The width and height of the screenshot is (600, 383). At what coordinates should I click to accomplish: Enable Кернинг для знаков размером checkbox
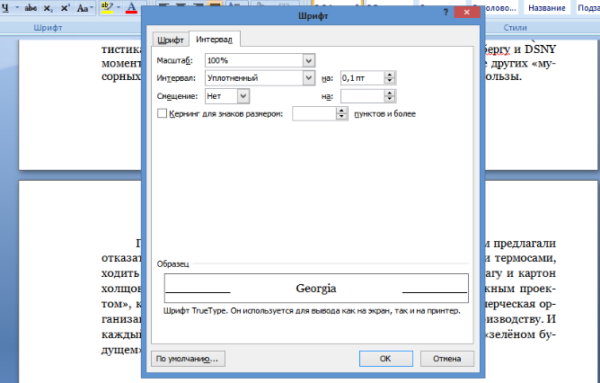pos(162,113)
